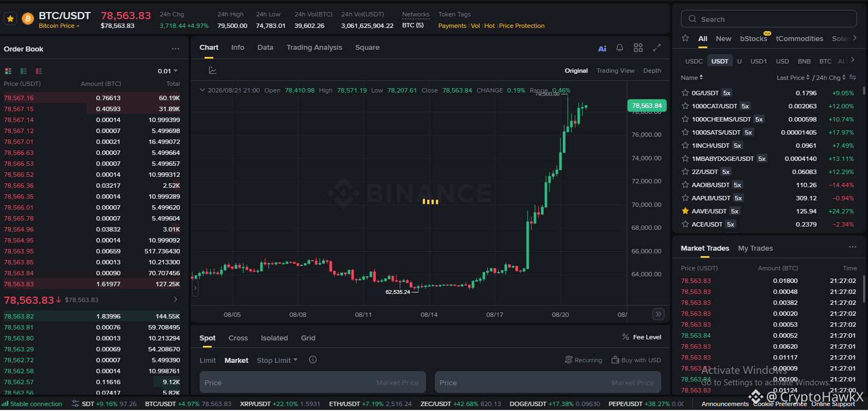
Task: Filter pairs by USDC quote
Action: (694, 61)
